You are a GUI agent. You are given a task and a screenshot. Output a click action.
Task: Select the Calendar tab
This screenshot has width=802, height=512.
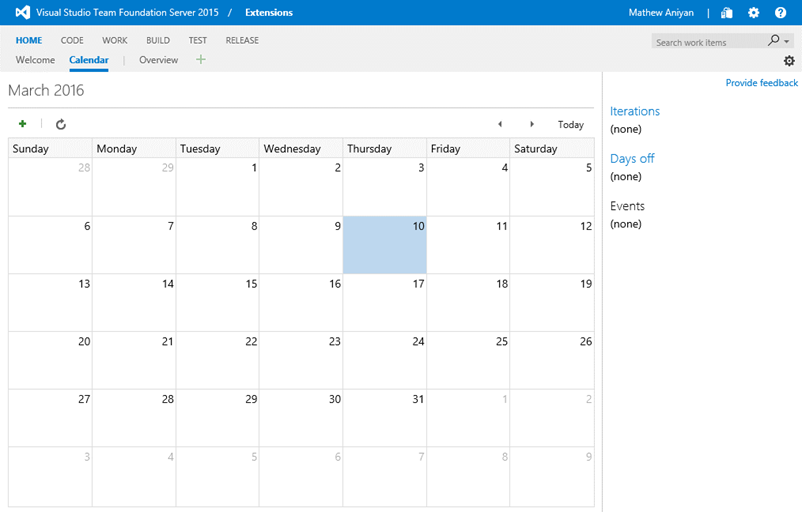88,60
